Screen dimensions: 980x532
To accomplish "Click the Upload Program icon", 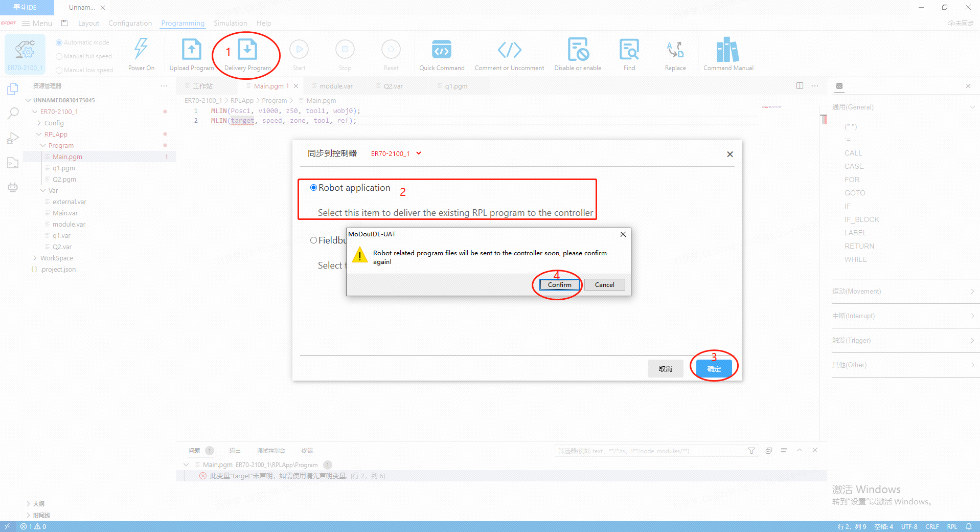I will [x=192, y=50].
